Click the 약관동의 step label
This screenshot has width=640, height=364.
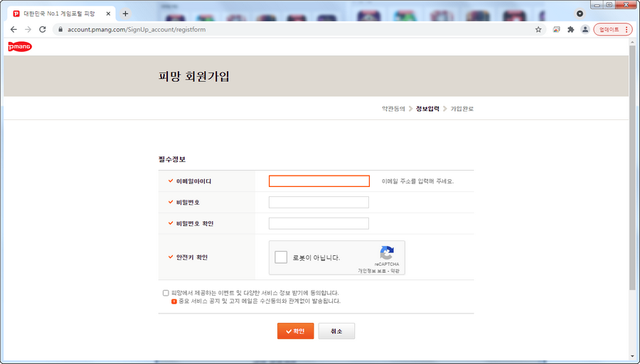click(x=393, y=109)
